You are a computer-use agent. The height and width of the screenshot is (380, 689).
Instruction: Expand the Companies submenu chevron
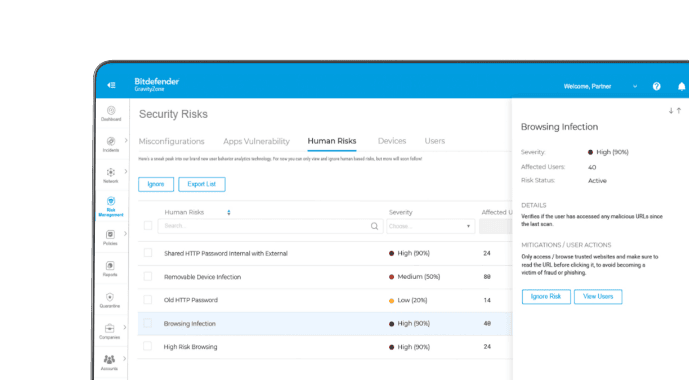pos(125,327)
